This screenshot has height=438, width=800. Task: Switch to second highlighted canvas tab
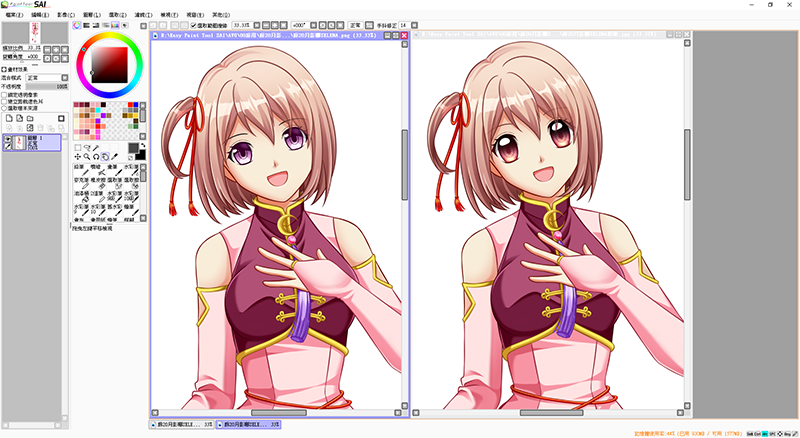click(248, 424)
